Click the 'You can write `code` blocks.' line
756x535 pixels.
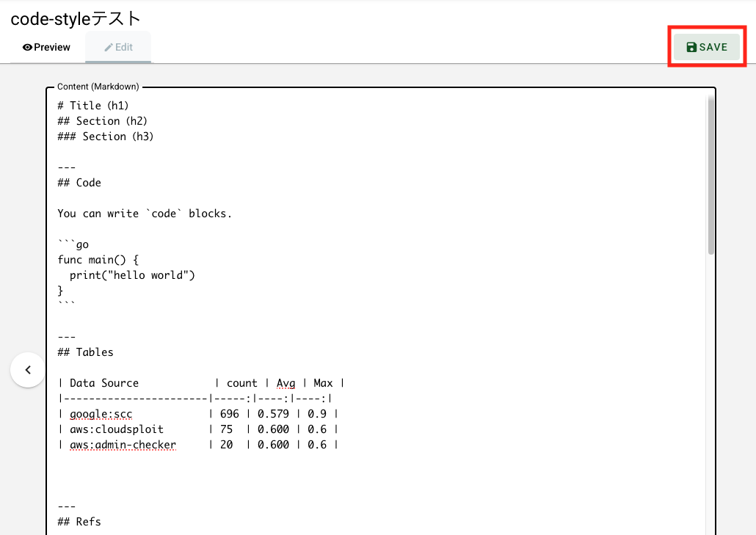pos(145,214)
